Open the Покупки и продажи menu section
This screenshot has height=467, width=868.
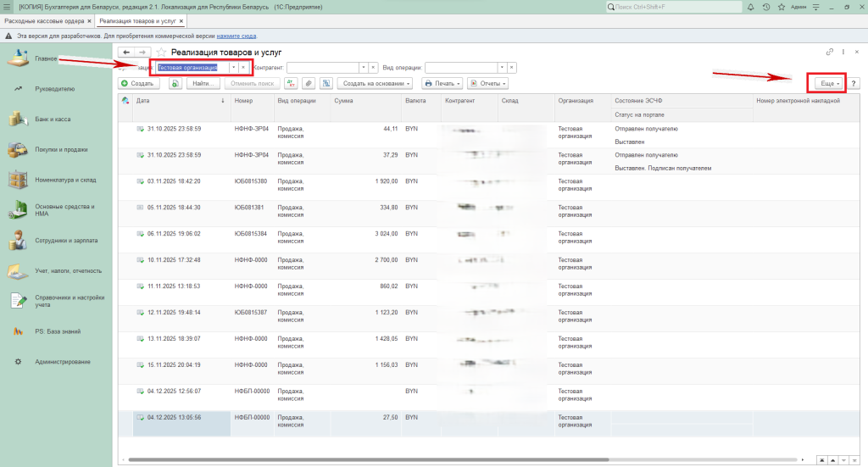tap(61, 150)
